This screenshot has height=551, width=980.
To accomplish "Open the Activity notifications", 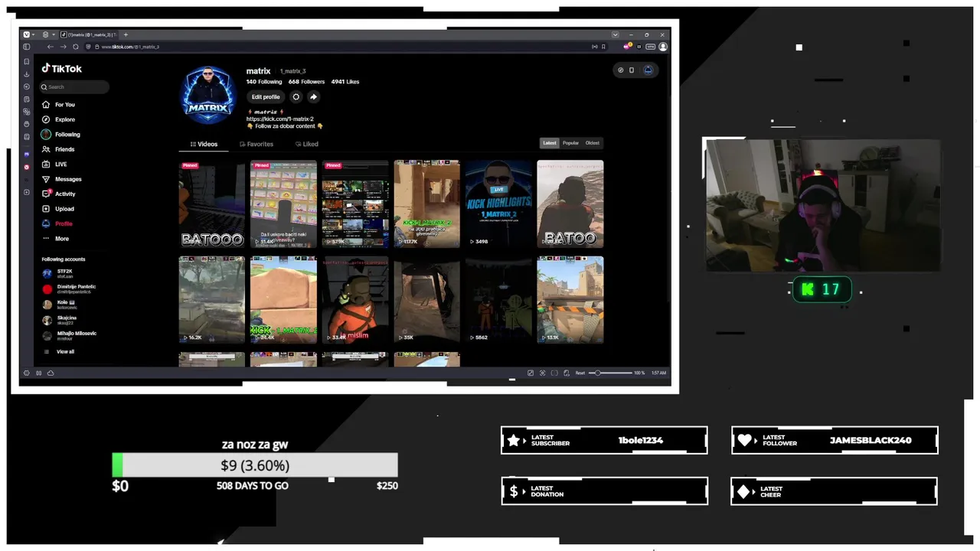I will [x=58, y=194].
